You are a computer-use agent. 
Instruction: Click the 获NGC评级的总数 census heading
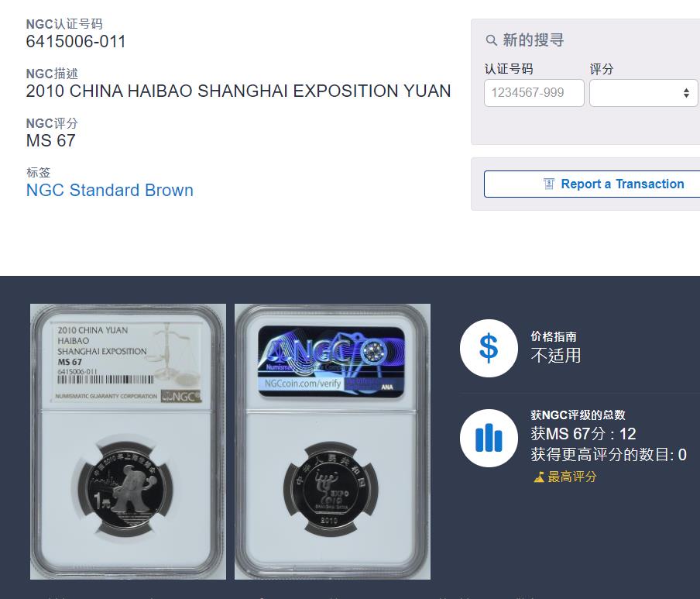tap(578, 415)
